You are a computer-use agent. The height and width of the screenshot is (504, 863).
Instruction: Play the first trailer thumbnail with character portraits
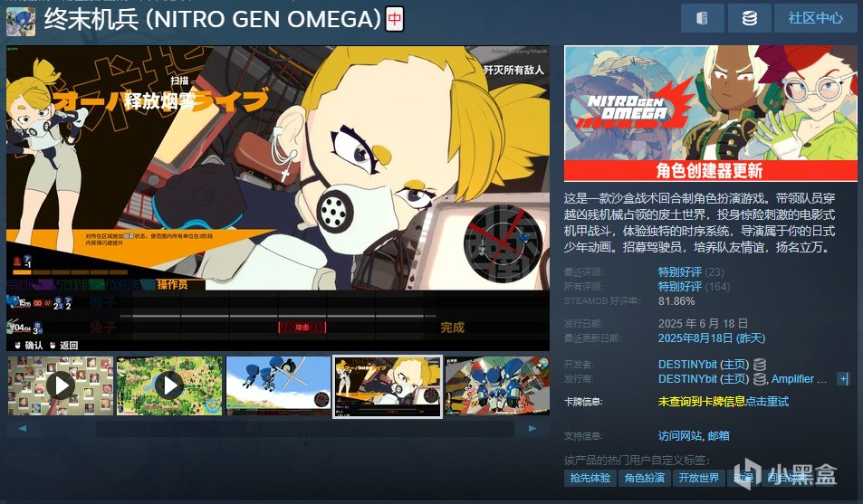pos(61,385)
